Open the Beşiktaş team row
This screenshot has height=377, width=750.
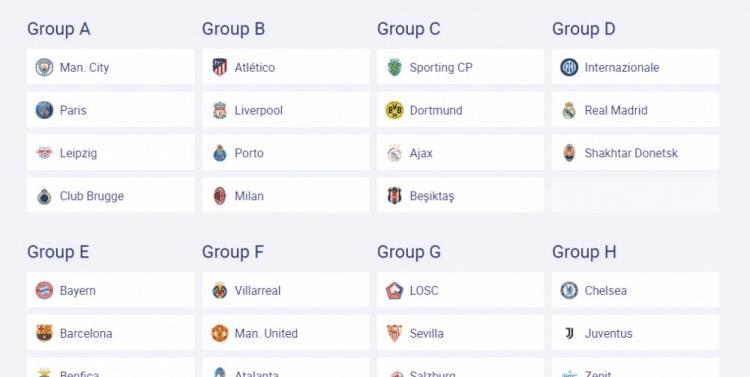click(x=460, y=195)
